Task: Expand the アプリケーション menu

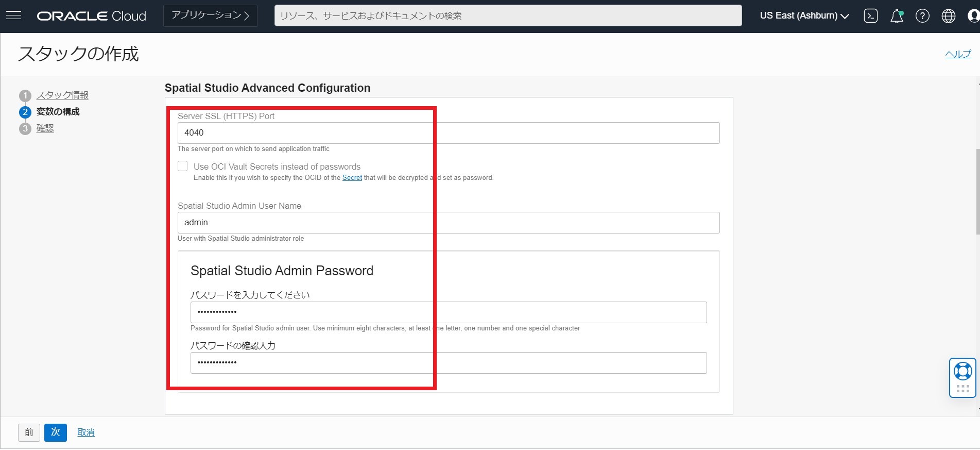Action: click(x=210, y=15)
